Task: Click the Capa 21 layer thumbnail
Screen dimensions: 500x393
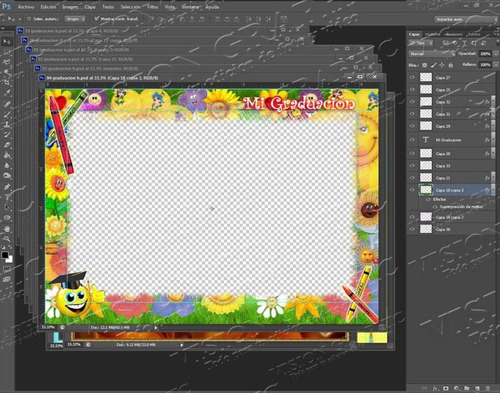Action: 426,178
